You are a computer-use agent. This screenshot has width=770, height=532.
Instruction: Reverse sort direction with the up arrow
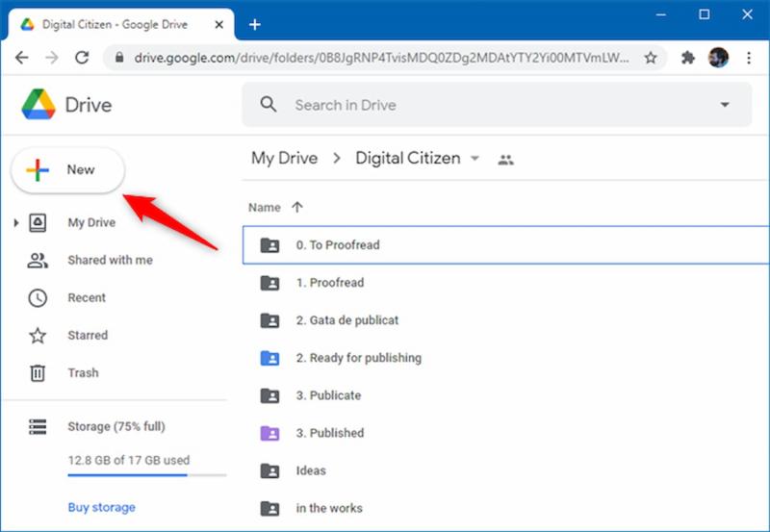point(297,207)
